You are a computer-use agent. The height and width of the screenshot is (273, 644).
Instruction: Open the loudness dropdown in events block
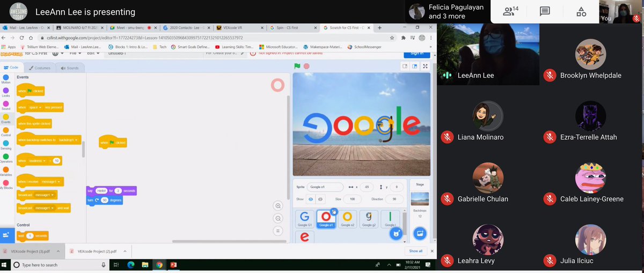pyautogui.click(x=37, y=160)
